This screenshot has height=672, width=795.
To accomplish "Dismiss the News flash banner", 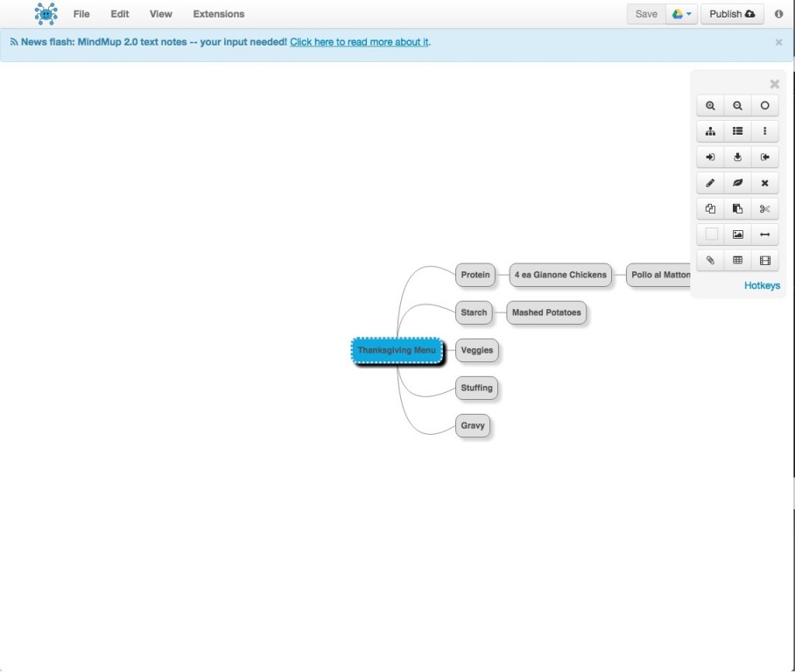I will point(778,42).
